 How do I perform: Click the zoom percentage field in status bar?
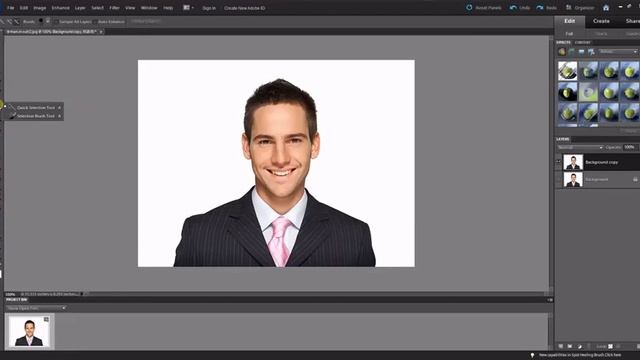pos(11,294)
